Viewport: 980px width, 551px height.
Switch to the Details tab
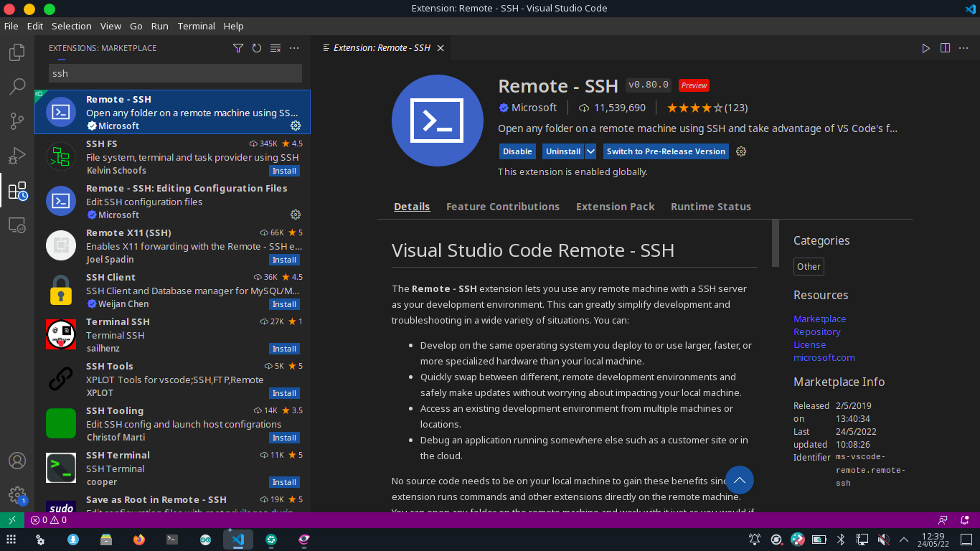pyautogui.click(x=412, y=207)
